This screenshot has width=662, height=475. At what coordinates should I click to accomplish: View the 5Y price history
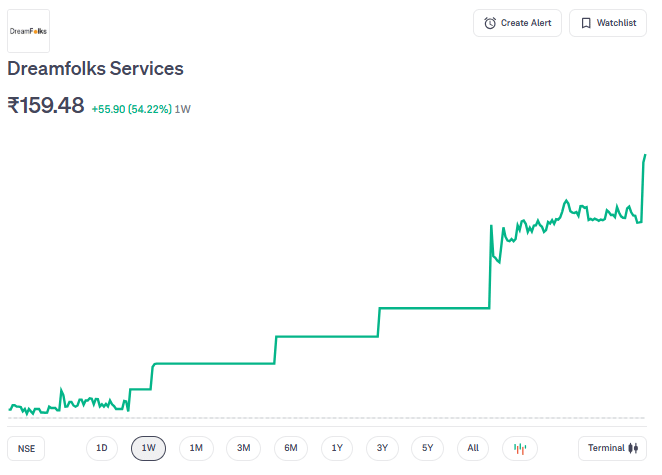pyautogui.click(x=427, y=448)
